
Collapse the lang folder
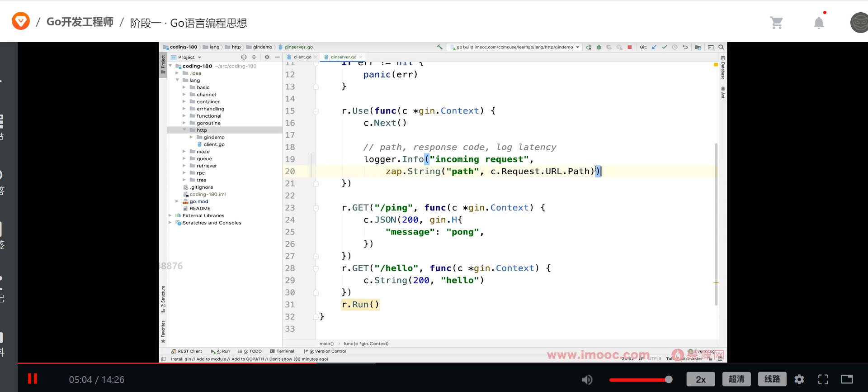tap(178, 80)
